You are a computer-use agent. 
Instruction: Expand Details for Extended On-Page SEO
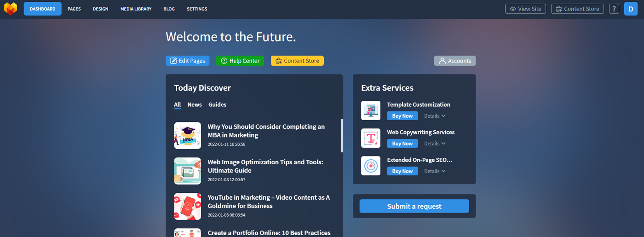[435, 171]
